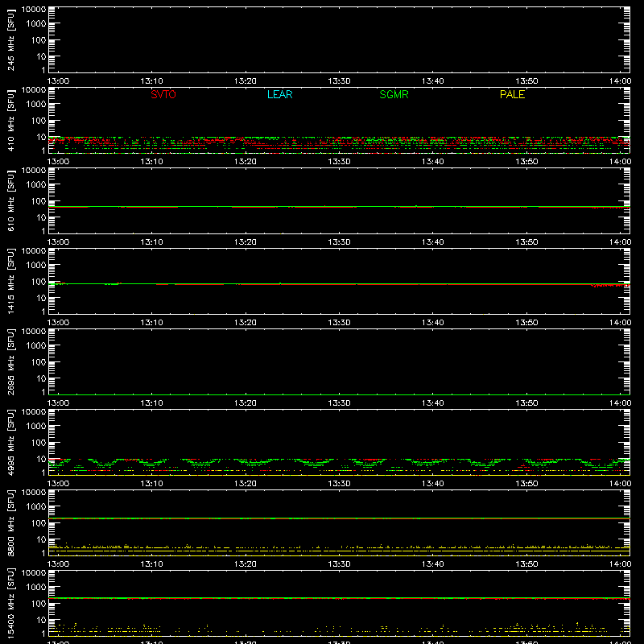
Task: Select the 610 MHz [SFU] axis label
Action: pyautogui.click(x=10, y=200)
